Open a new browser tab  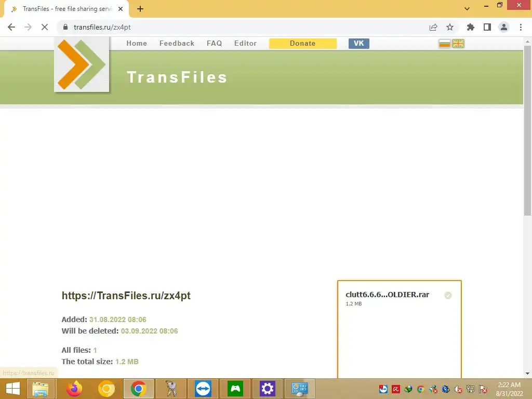[140, 9]
